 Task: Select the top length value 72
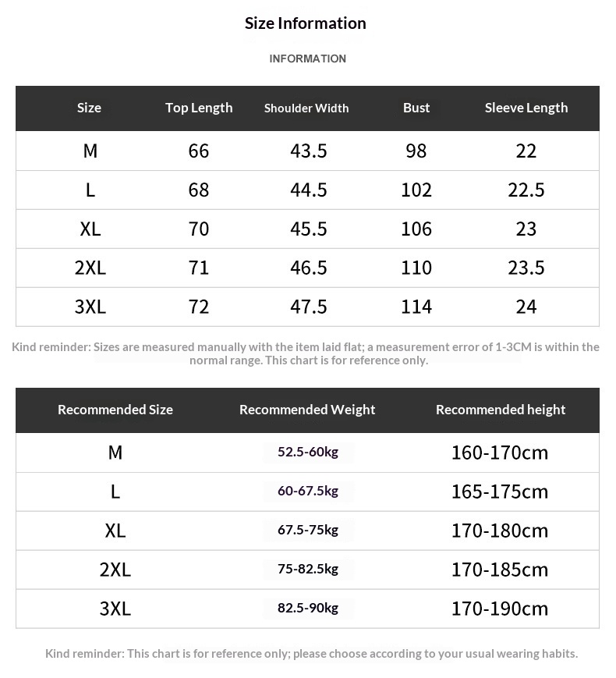pos(199,307)
